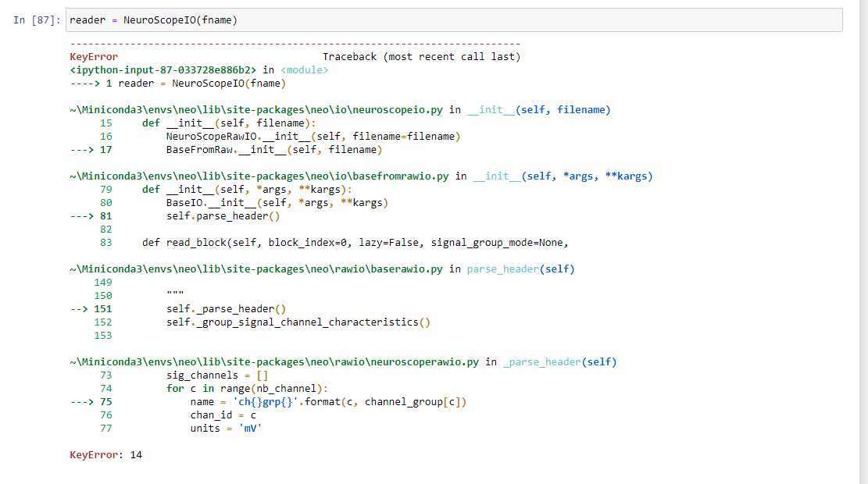Click the vertical scrollbar on the right edge
The width and height of the screenshot is (868, 484).
pos(863,242)
